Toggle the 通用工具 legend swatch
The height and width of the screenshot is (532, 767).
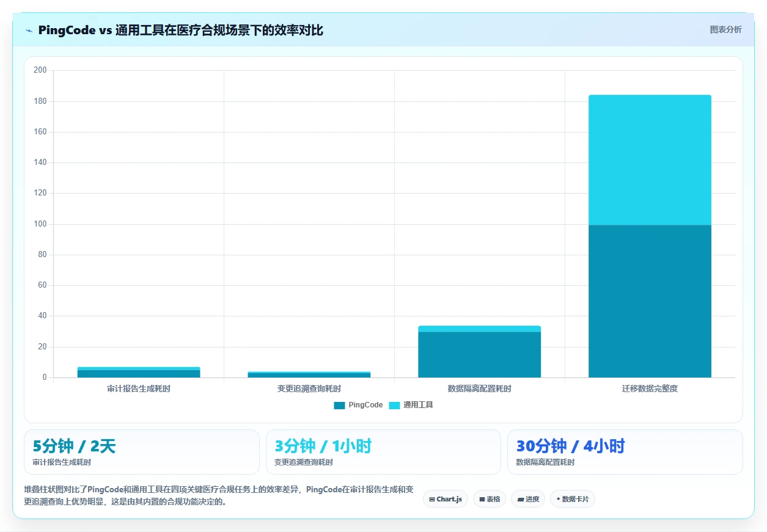[x=394, y=405]
